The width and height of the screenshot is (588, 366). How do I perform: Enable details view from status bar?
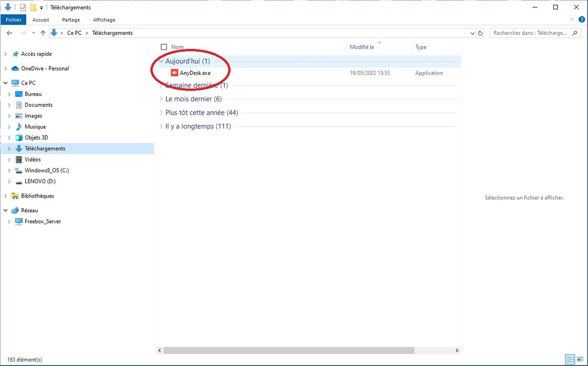(x=570, y=360)
